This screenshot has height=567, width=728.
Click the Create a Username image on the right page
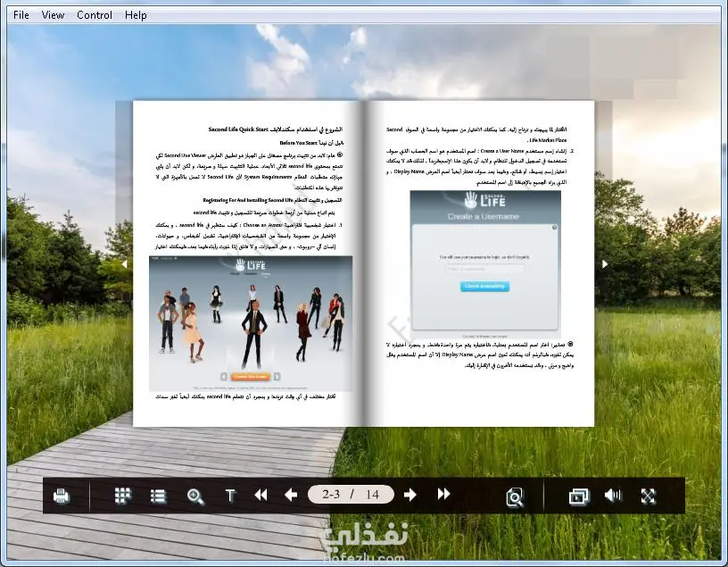(485, 264)
